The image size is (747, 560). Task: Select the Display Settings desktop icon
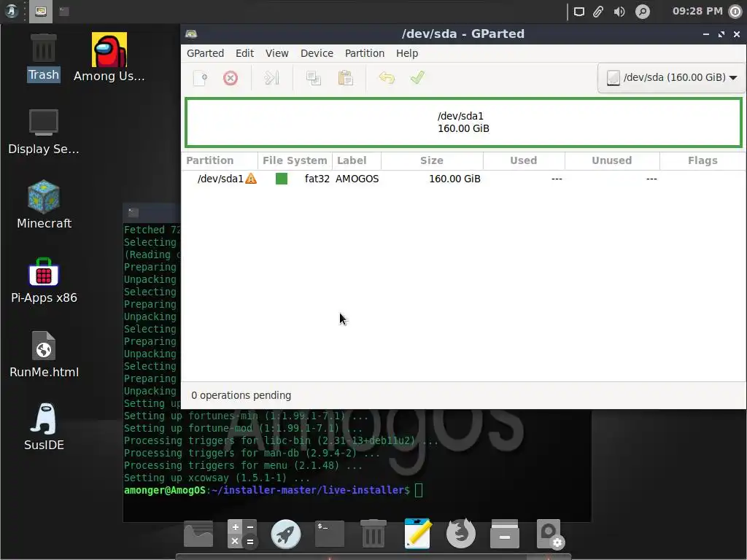pyautogui.click(x=43, y=132)
